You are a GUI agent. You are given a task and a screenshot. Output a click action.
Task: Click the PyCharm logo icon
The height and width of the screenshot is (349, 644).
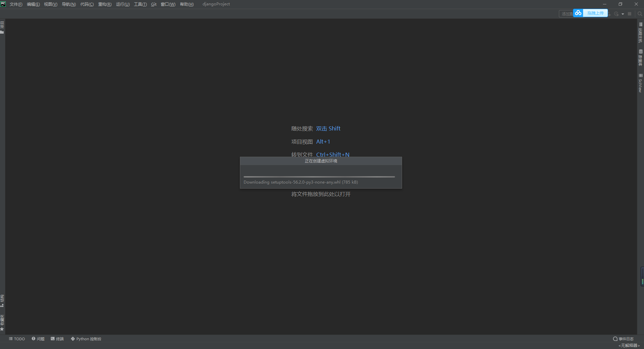coord(3,4)
